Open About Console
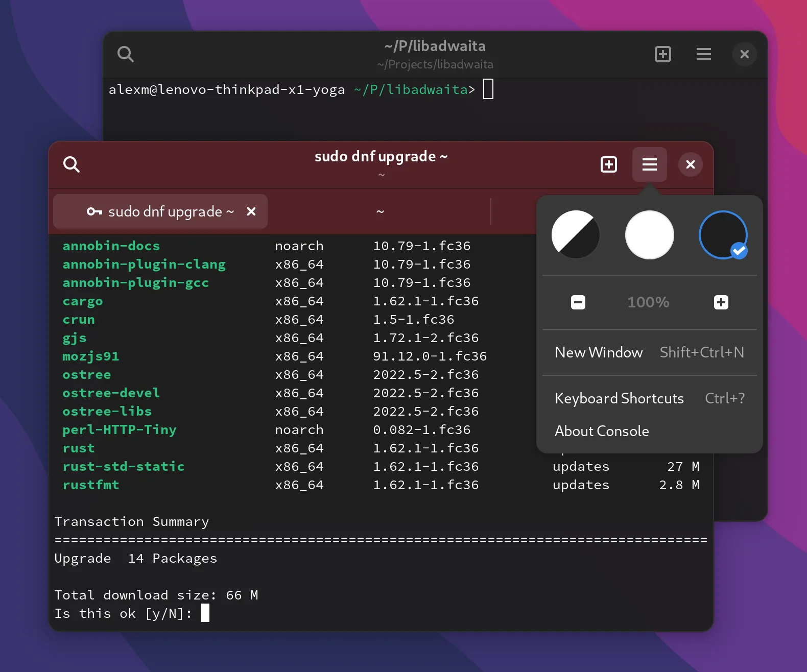This screenshot has width=807, height=672. 602,431
